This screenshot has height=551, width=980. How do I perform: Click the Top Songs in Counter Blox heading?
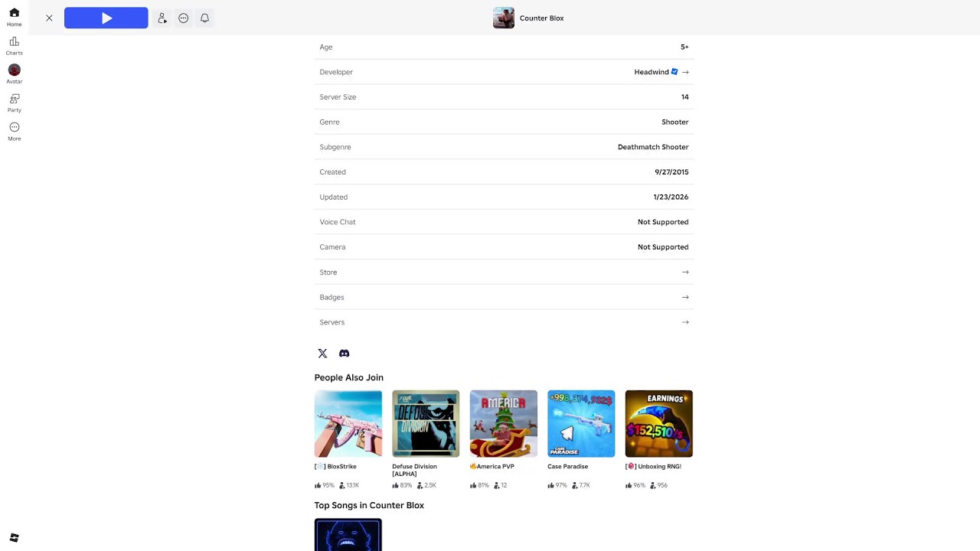(x=369, y=505)
